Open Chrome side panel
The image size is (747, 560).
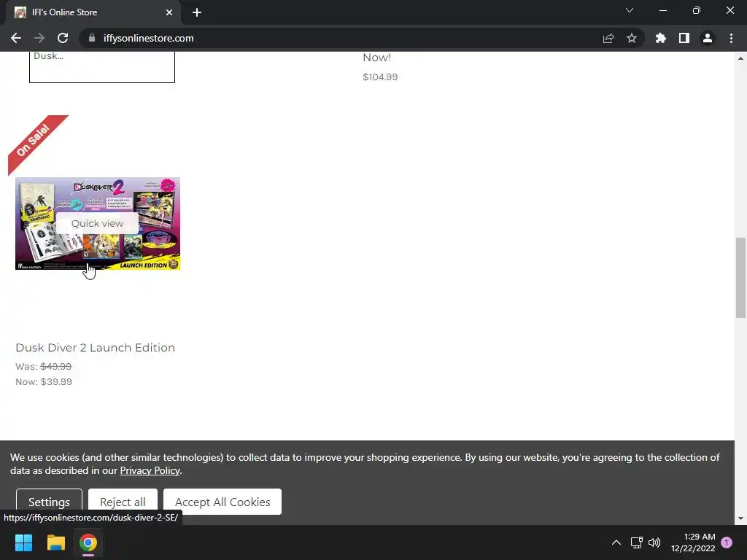tap(684, 38)
